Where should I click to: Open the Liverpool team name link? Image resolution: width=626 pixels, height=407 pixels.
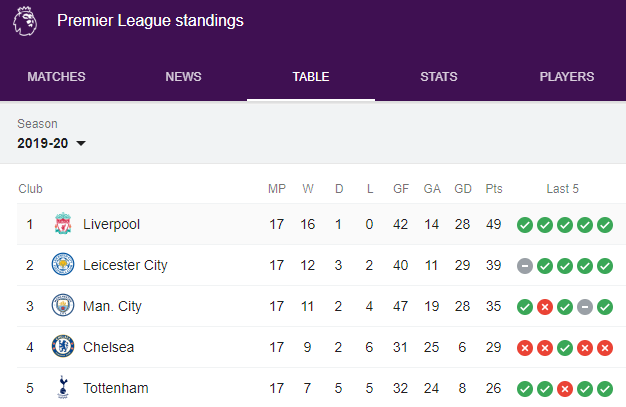[x=111, y=224]
